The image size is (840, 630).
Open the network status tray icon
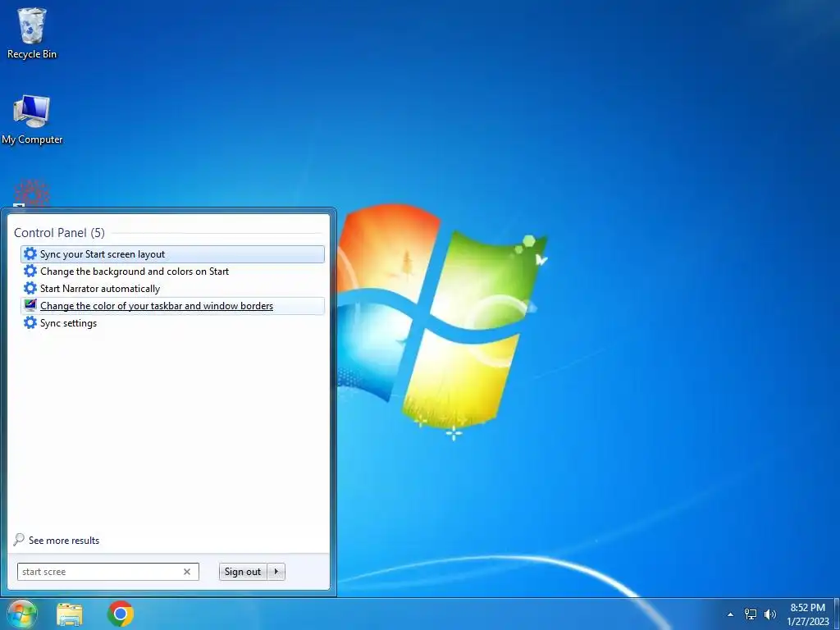pos(750,614)
